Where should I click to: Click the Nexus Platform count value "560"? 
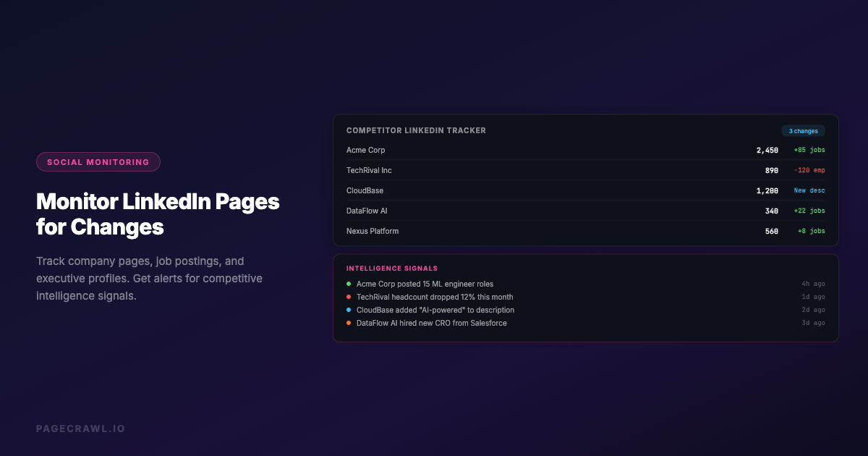point(771,231)
